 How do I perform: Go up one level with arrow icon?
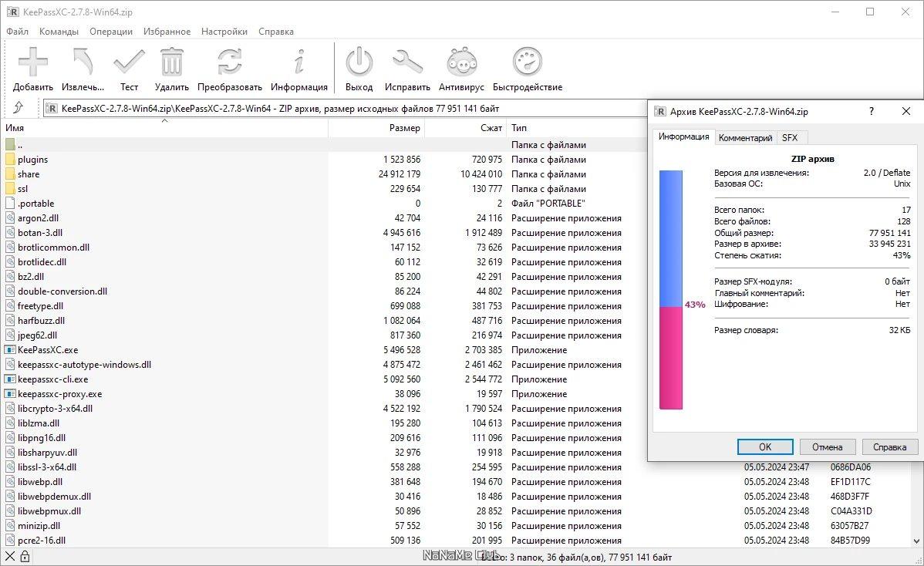(x=19, y=108)
